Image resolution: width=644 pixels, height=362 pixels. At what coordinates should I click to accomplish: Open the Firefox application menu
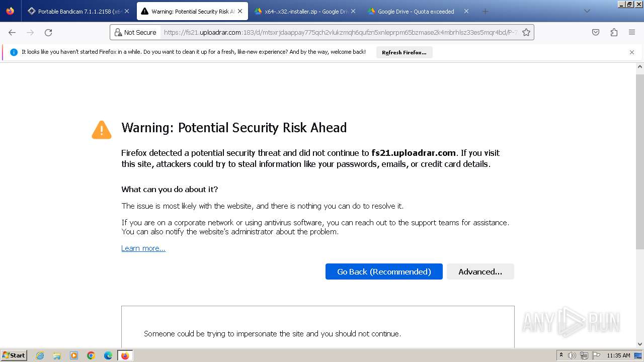(x=632, y=33)
